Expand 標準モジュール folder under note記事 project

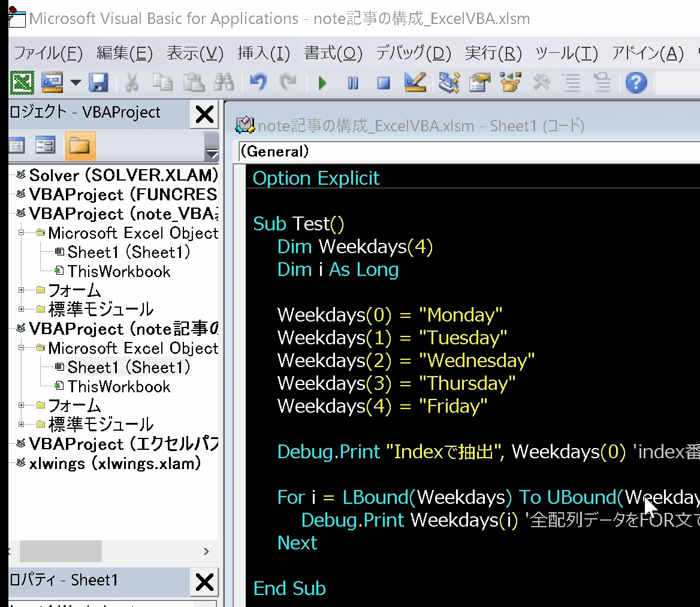click(x=21, y=424)
